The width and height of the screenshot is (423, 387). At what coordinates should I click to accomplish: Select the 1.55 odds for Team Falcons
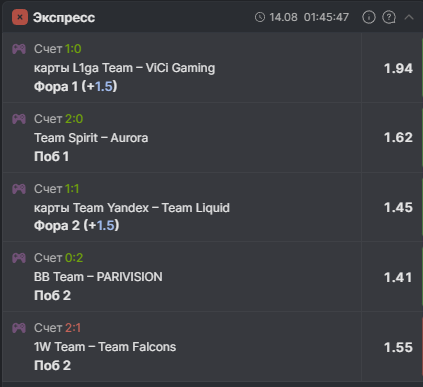pos(398,348)
